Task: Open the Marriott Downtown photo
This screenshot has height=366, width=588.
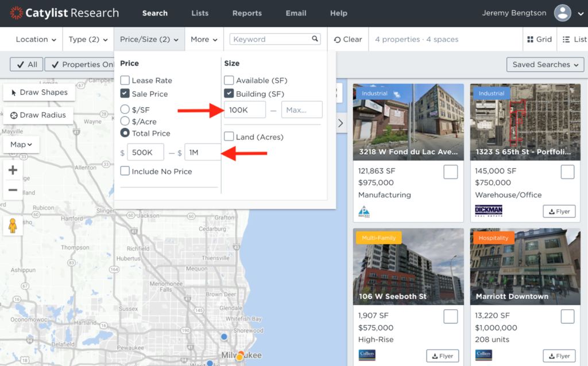Action: pos(525,267)
